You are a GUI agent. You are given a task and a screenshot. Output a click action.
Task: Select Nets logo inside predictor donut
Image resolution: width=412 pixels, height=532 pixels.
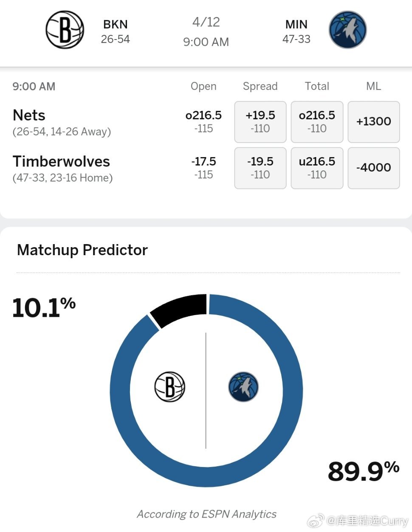[x=169, y=387]
